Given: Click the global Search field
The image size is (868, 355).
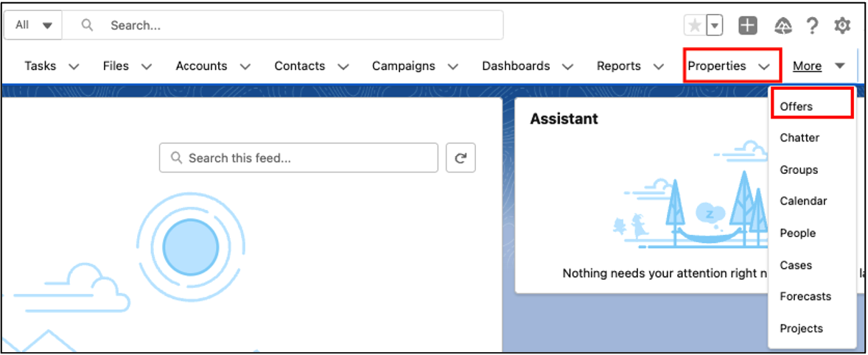Looking at the screenshot, I should pyautogui.click(x=295, y=25).
